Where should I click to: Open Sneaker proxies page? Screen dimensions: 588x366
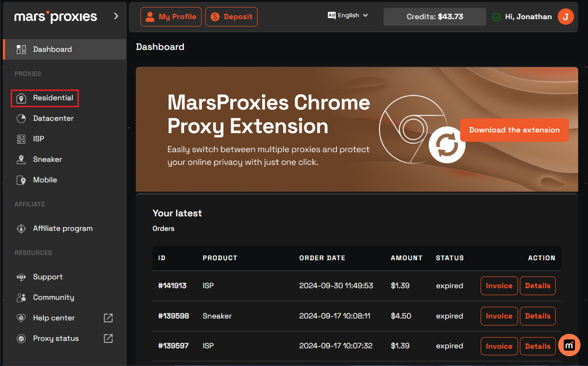tap(48, 159)
